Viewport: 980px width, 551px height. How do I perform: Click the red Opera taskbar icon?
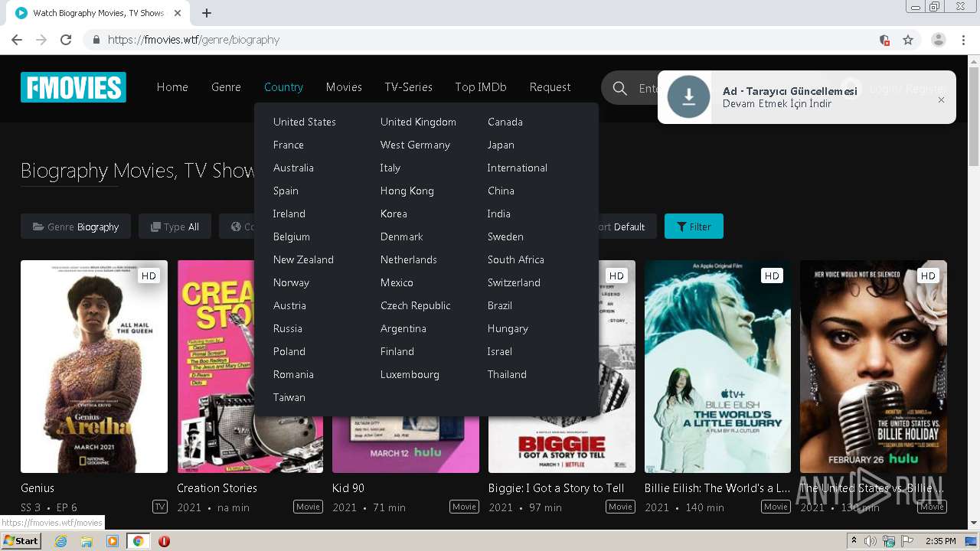pyautogui.click(x=164, y=541)
